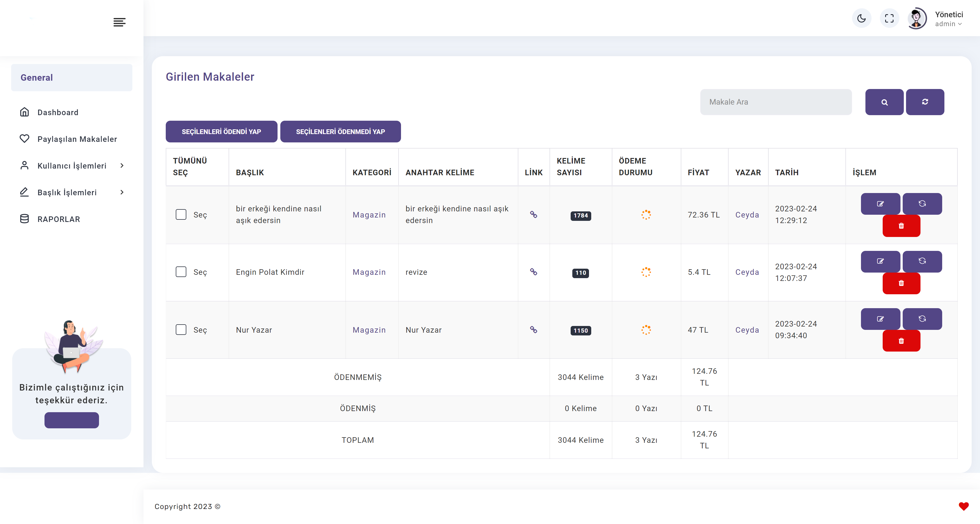Click the refresh button beside search

(x=925, y=102)
